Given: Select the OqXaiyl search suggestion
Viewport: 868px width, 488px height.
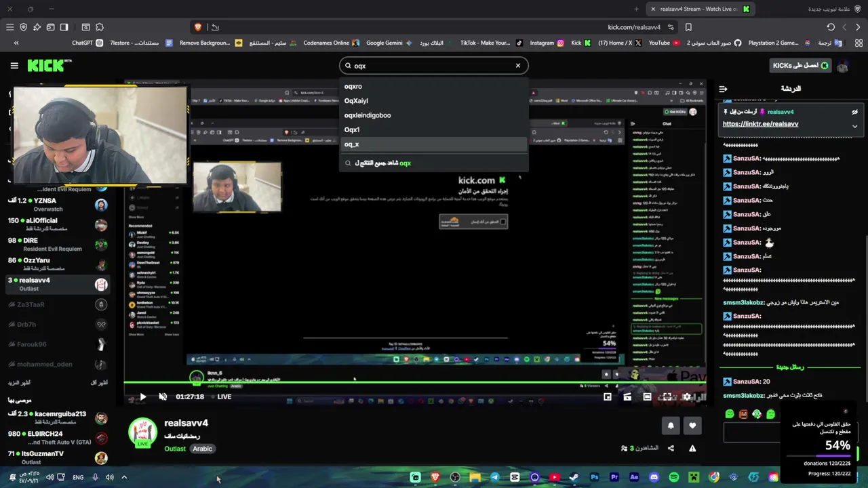Looking at the screenshot, I should click(434, 101).
